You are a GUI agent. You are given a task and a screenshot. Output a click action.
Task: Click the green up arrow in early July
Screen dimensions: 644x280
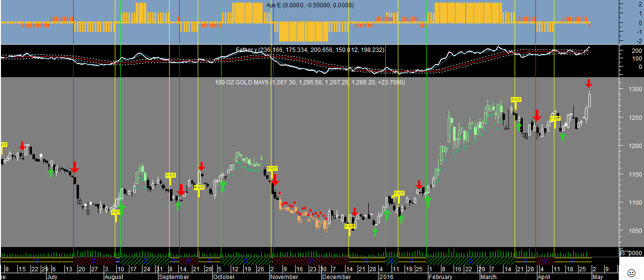click(x=51, y=172)
